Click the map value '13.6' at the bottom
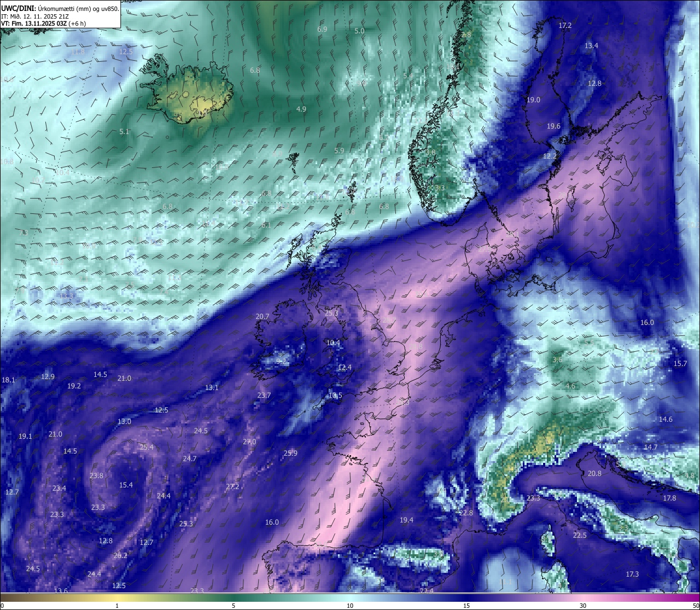 [x=61, y=591]
